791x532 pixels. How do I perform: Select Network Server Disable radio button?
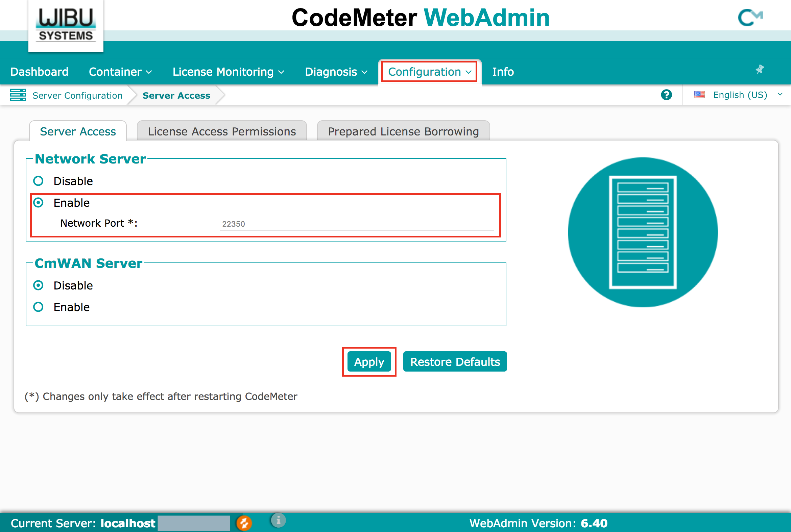[38, 181]
